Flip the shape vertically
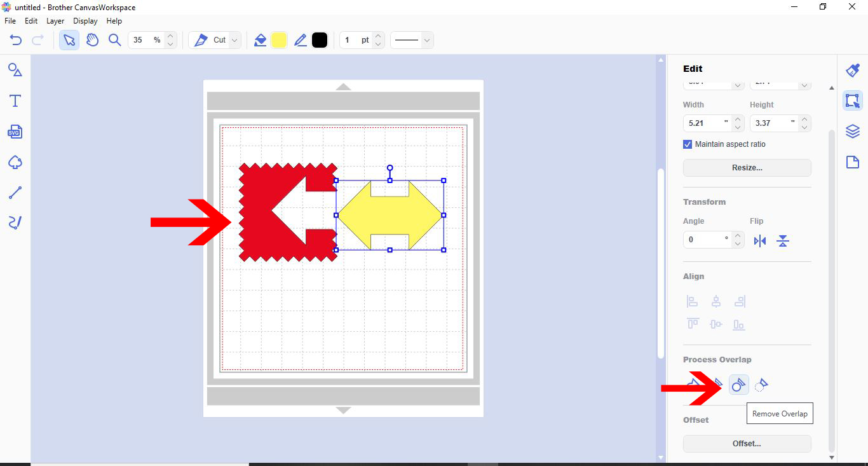This screenshot has height=466, width=868. [x=783, y=241]
